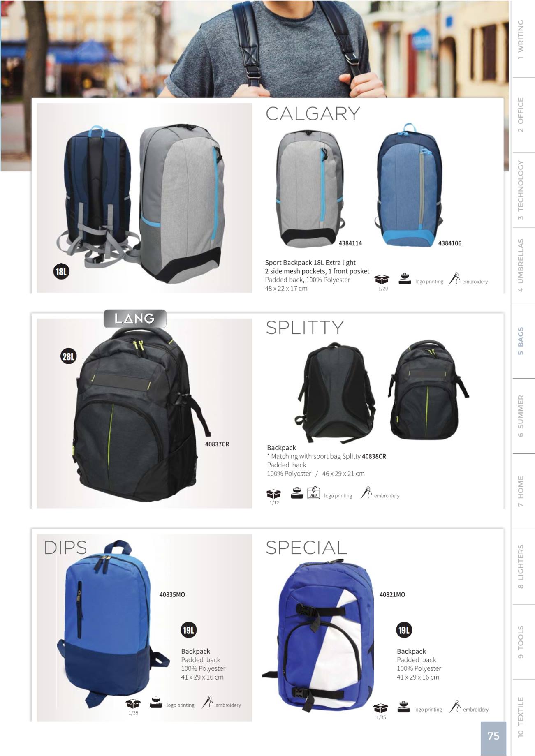The image size is (535, 756).
Task: Click the 28L capacity badge
Action: pyautogui.click(x=69, y=356)
